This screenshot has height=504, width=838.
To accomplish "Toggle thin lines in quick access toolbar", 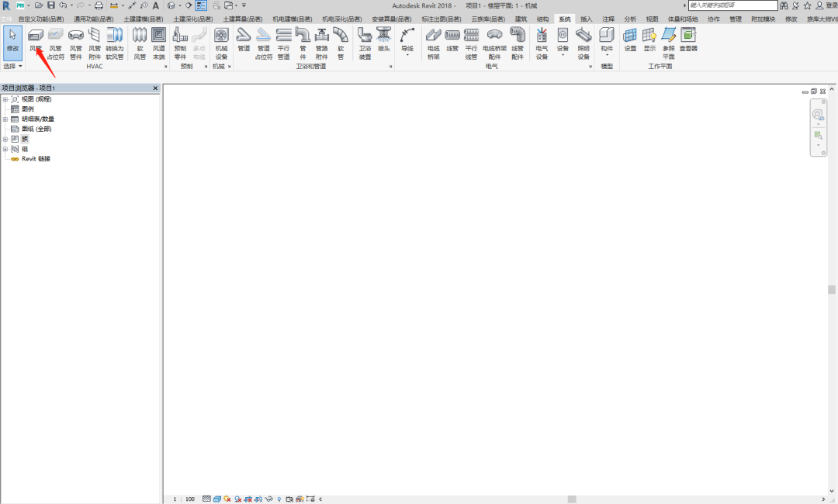I will point(201,5).
